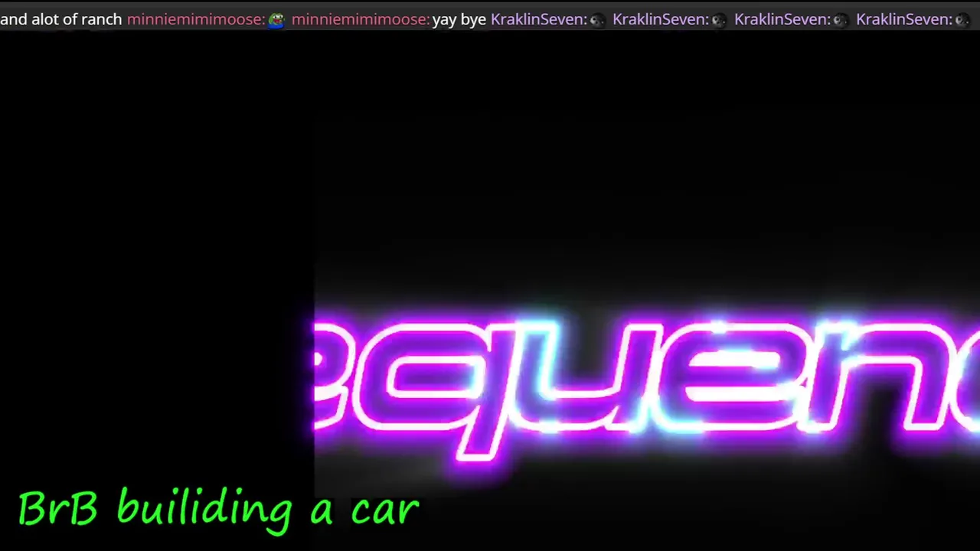The image size is (980, 551).
Task: Click the emote right after 'yay bye' KraklinSeven
Action: pos(596,20)
